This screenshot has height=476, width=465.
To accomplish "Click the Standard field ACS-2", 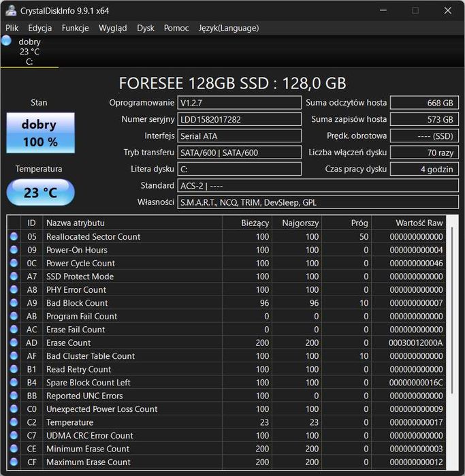I will pyautogui.click(x=318, y=185).
